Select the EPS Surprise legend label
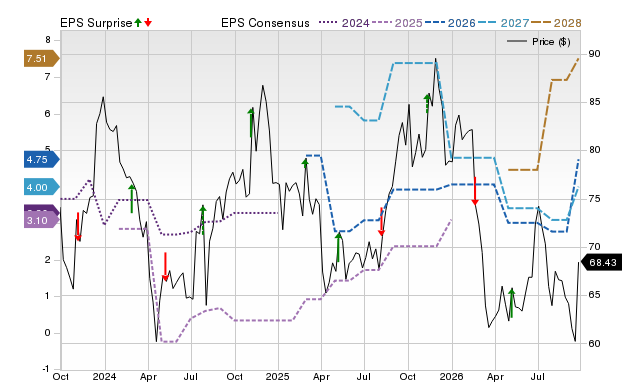 96,23
